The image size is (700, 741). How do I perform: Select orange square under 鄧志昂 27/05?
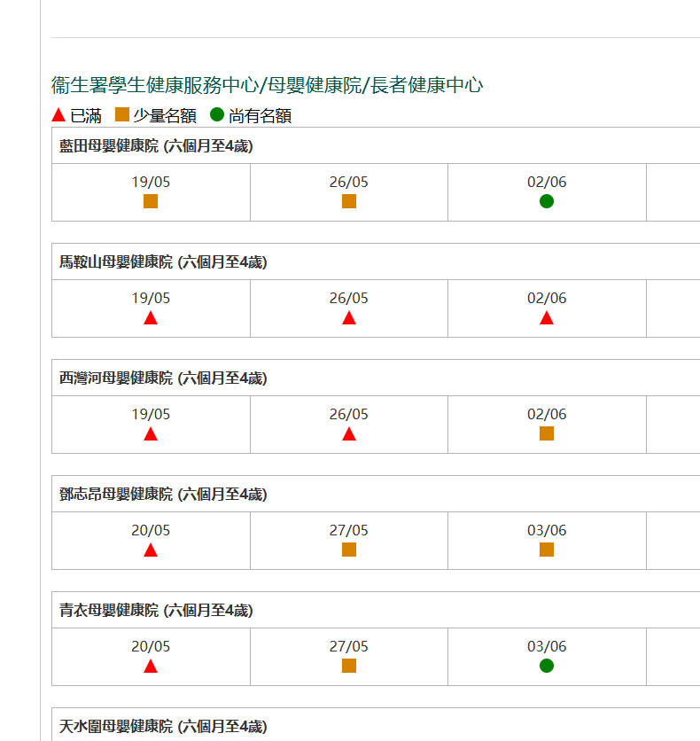click(x=349, y=550)
